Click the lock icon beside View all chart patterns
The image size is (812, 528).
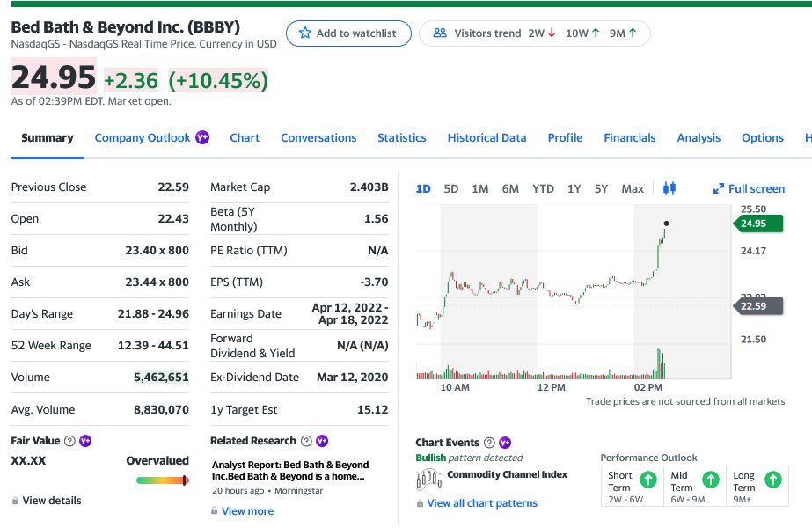(420, 503)
